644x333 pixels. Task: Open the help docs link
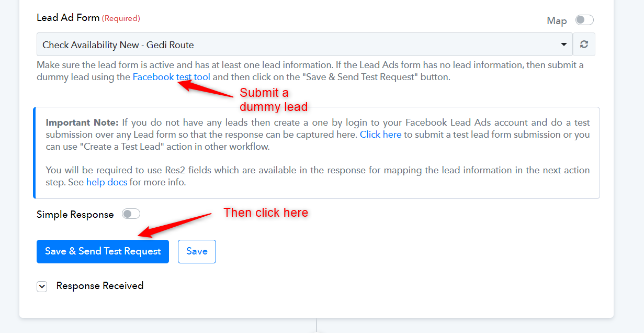[107, 183]
